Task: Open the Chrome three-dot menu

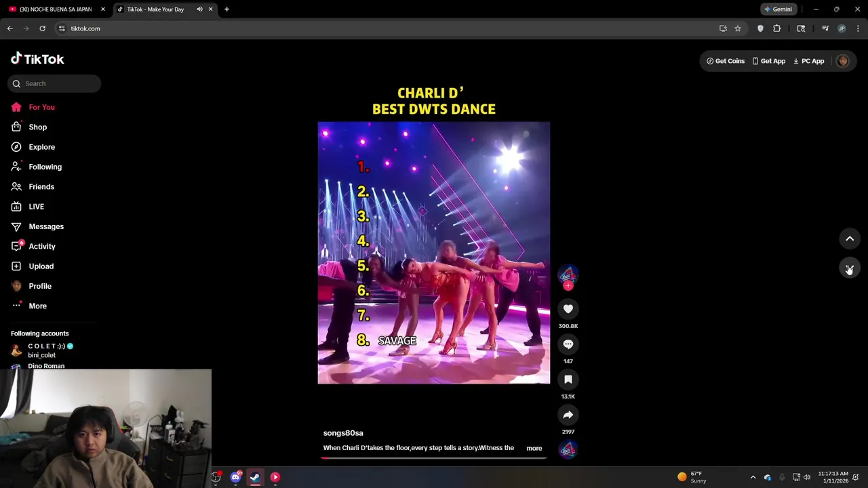Action: tap(859, 28)
